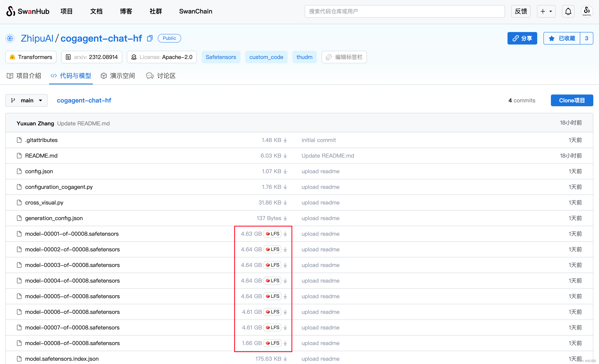Open the user avatar menu
This screenshot has height=364, width=599.
(x=587, y=11)
